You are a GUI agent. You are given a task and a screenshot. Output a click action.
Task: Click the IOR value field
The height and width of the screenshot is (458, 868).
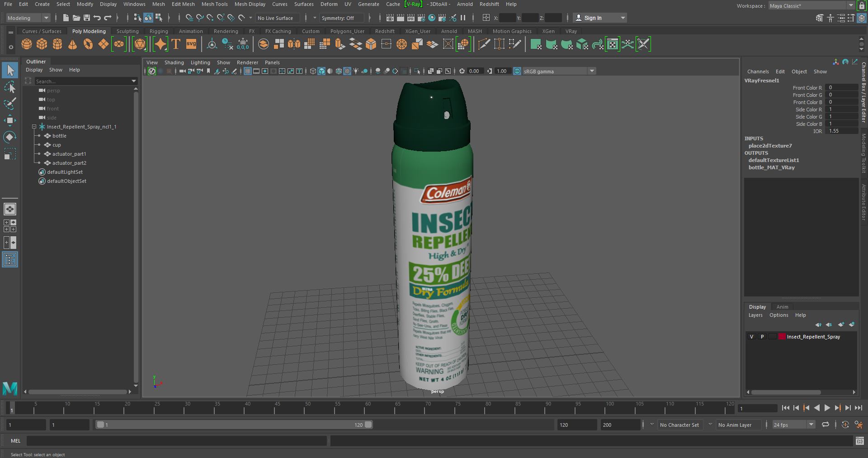pos(841,131)
